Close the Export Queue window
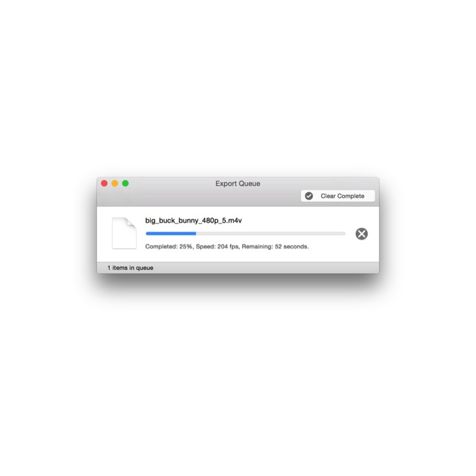 [104, 183]
